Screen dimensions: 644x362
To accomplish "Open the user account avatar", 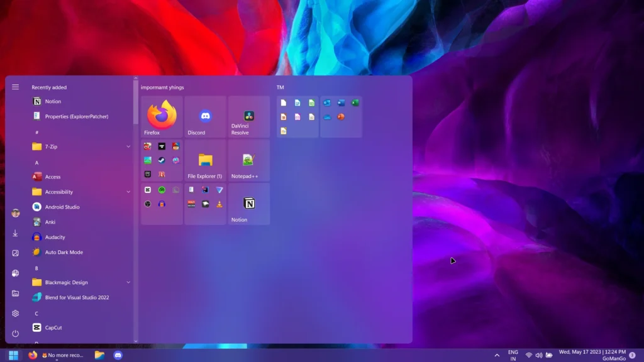I will [x=16, y=212].
